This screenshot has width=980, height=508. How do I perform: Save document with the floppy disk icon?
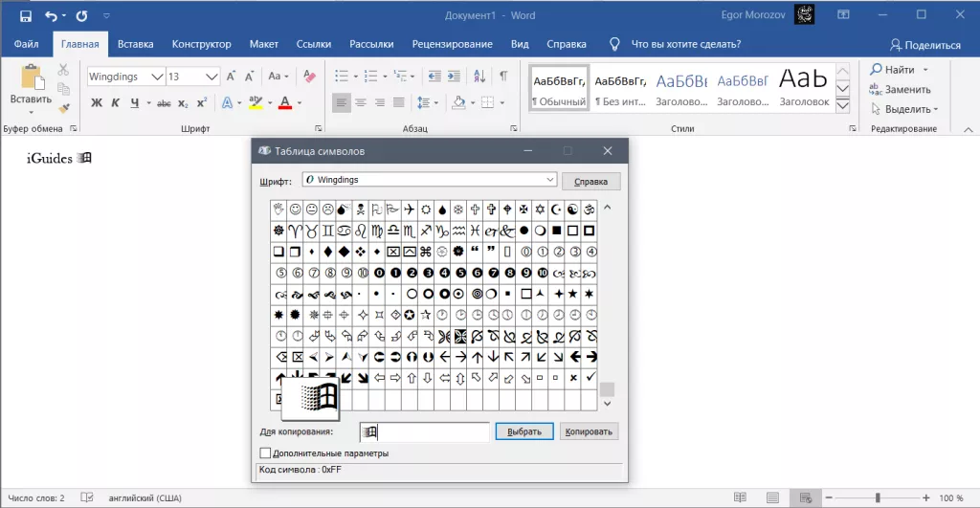point(26,15)
